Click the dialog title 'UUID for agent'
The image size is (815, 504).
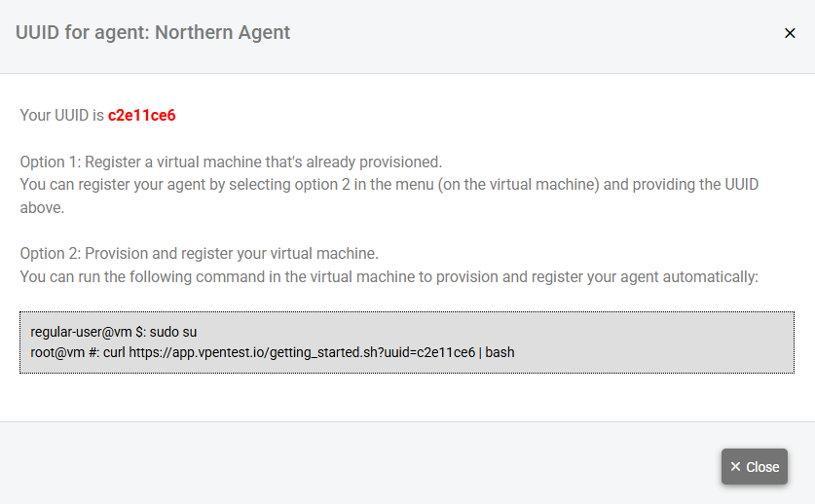click(x=82, y=32)
